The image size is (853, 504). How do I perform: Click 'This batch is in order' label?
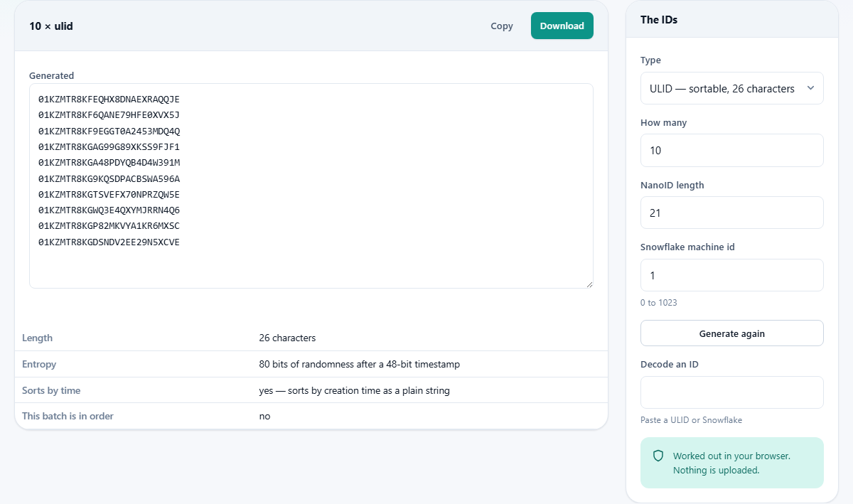(x=68, y=416)
